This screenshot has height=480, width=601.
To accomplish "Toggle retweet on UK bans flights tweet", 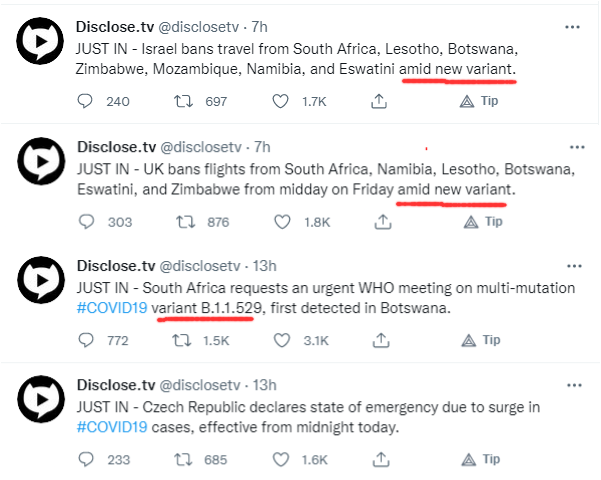I will point(186,222).
